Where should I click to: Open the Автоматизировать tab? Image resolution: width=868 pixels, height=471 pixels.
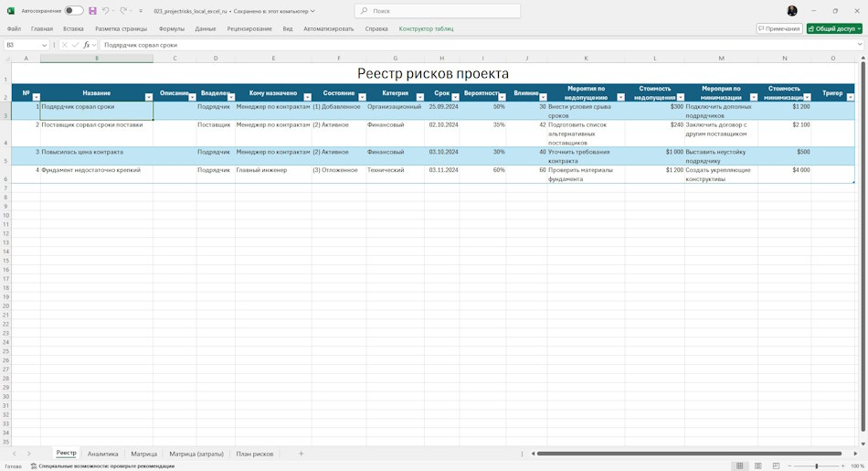tap(328, 29)
